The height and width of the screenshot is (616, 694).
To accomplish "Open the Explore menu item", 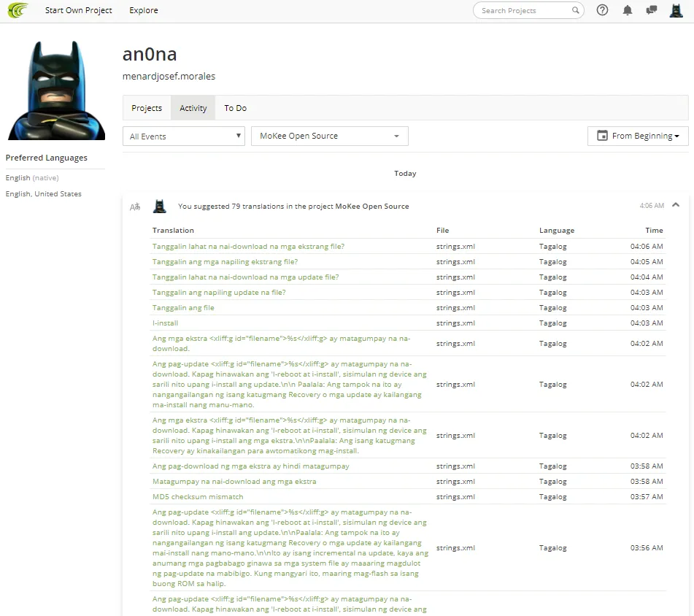I will (144, 10).
